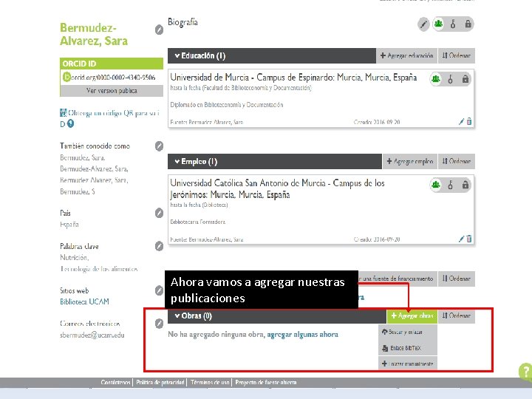This screenshot has height=399, width=532.
Task: Edit the Biografía section pencil icon
Action: [x=423, y=24]
